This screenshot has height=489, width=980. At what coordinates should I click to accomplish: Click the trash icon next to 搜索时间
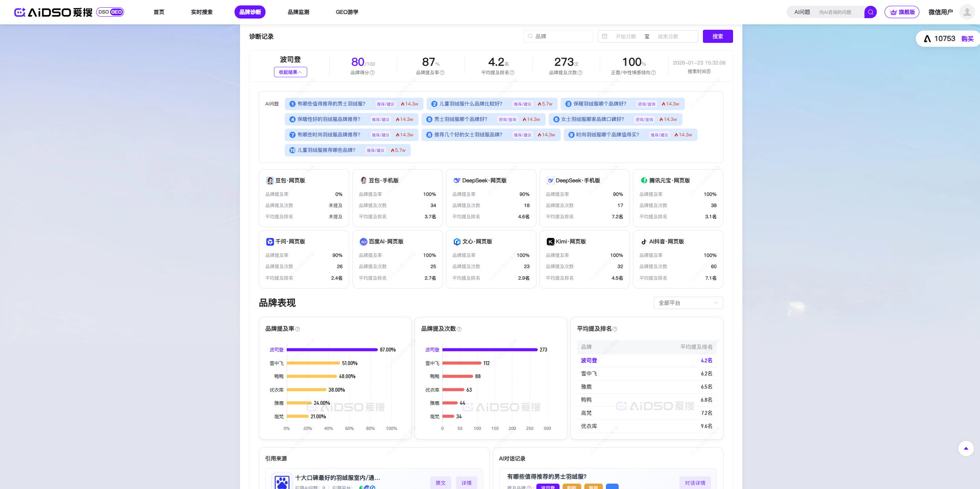709,71
